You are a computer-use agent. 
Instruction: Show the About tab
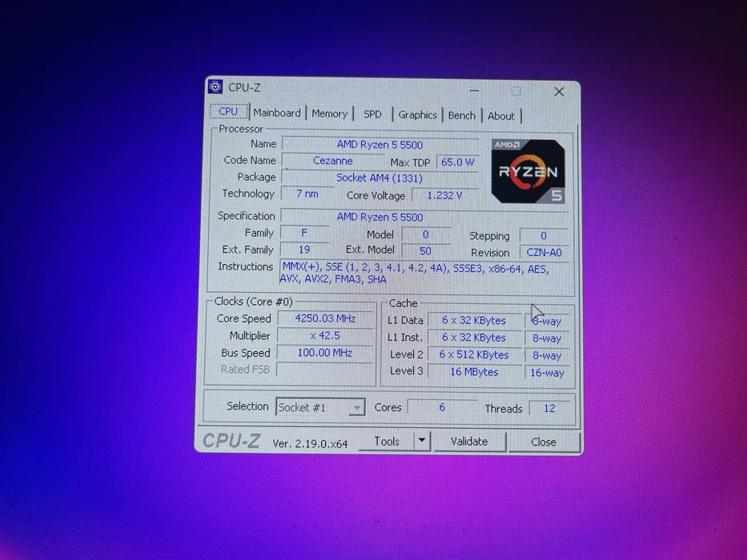[x=501, y=116]
